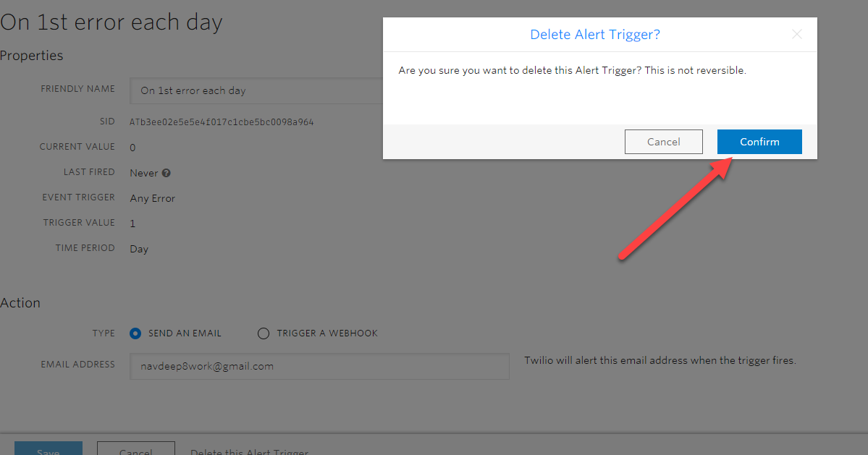The height and width of the screenshot is (455, 868).
Task: Choose the Trigger a Webhook radio option
Action: click(x=264, y=333)
